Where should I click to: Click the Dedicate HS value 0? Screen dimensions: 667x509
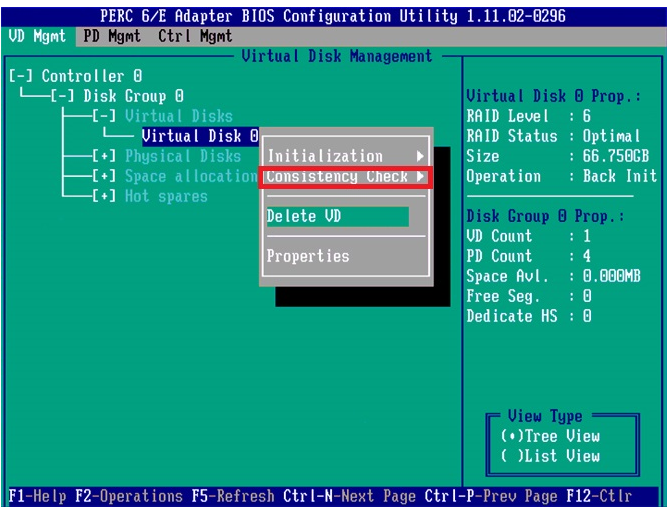[x=587, y=316]
